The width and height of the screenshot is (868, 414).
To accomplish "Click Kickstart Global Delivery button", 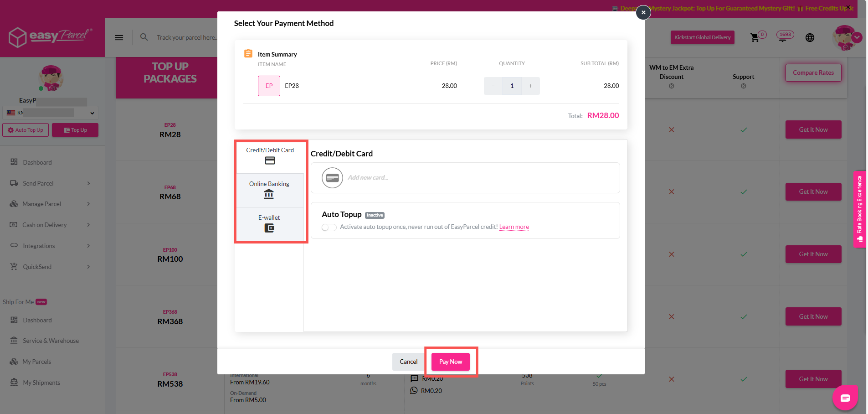I will coord(702,37).
